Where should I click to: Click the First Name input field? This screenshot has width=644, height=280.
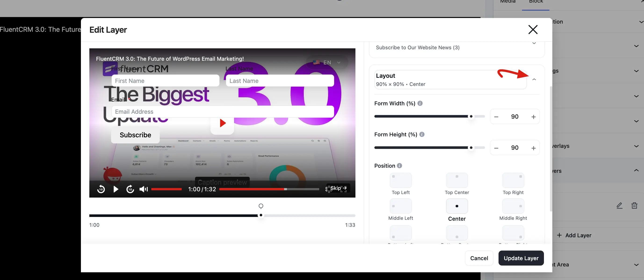165,81
